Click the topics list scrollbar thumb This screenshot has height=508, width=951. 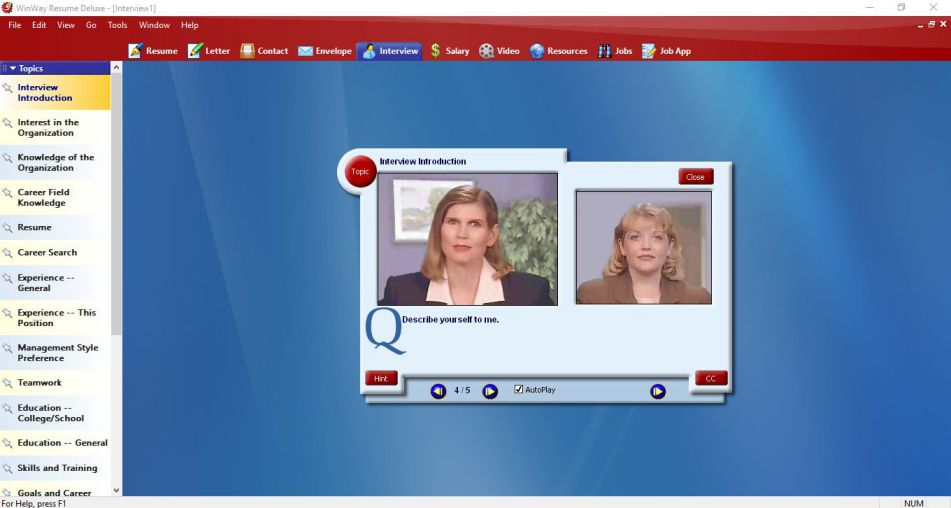116,204
